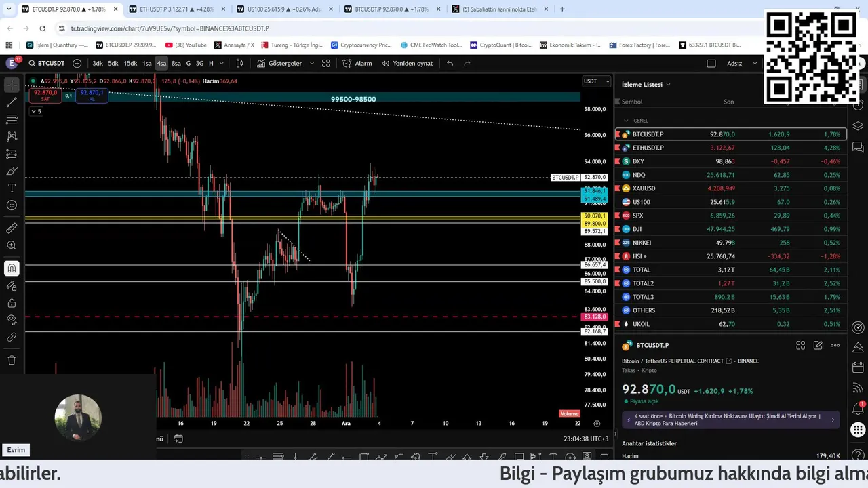The height and width of the screenshot is (488, 868).
Task: Open the layout selection square icon
Action: pos(711,63)
